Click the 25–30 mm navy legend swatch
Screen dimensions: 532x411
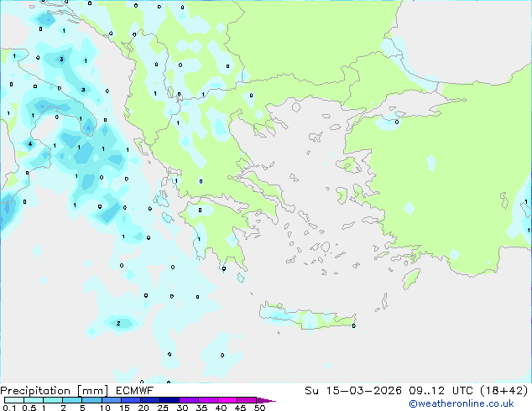click(x=169, y=400)
